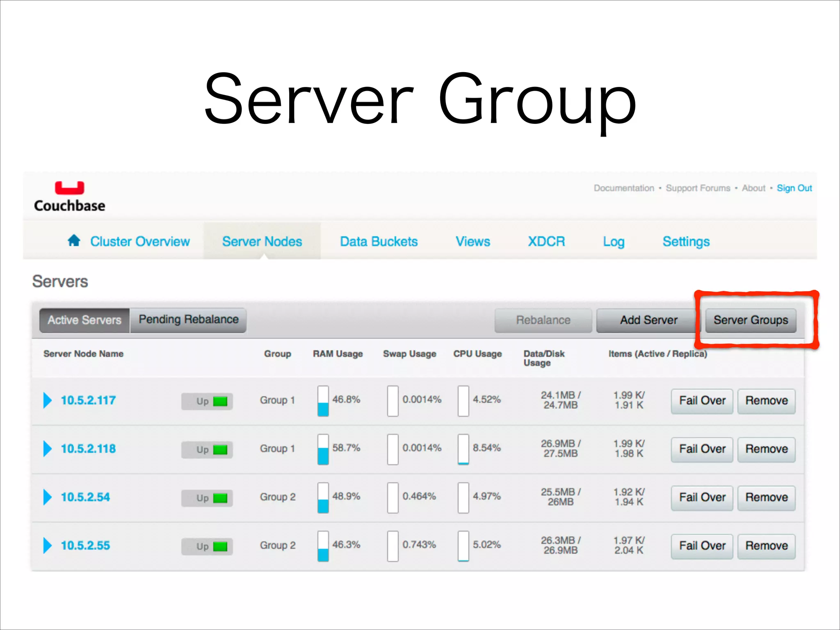
Task: Click the Data/Disk Usage column header
Action: [544, 358]
